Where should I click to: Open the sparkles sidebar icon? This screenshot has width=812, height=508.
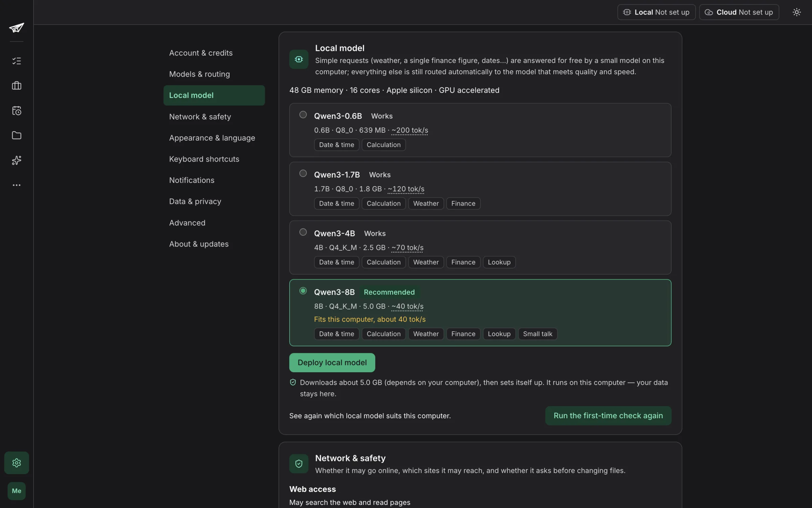coord(16,160)
